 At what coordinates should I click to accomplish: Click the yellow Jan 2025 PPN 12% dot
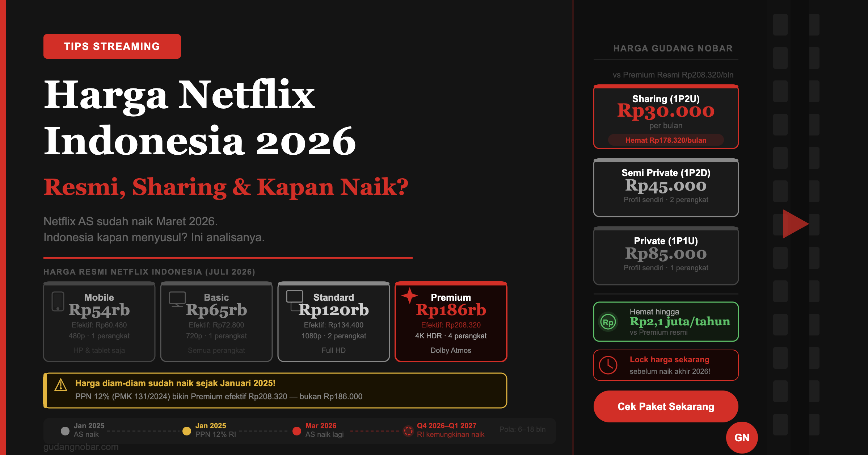point(187,431)
